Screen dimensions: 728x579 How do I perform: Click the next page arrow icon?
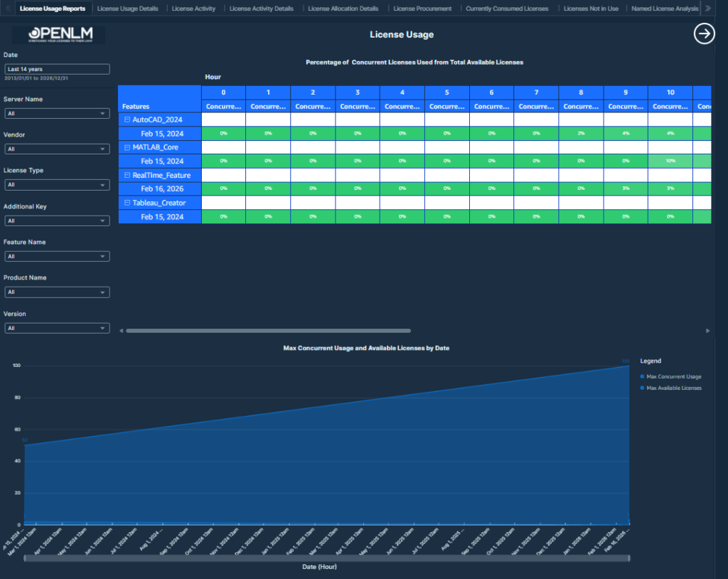tap(704, 34)
